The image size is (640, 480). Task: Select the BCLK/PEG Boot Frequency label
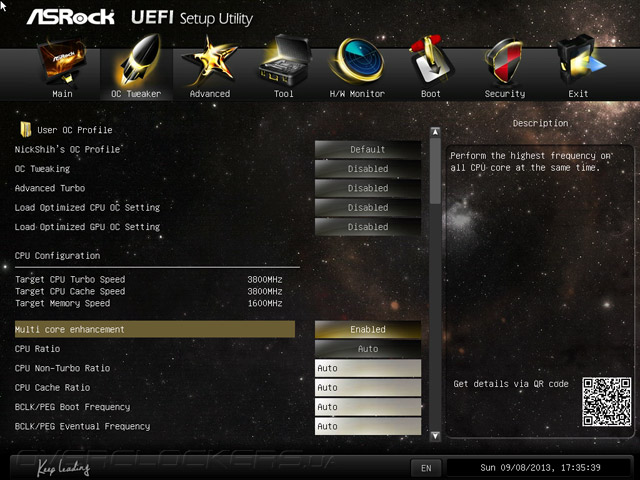coord(72,407)
